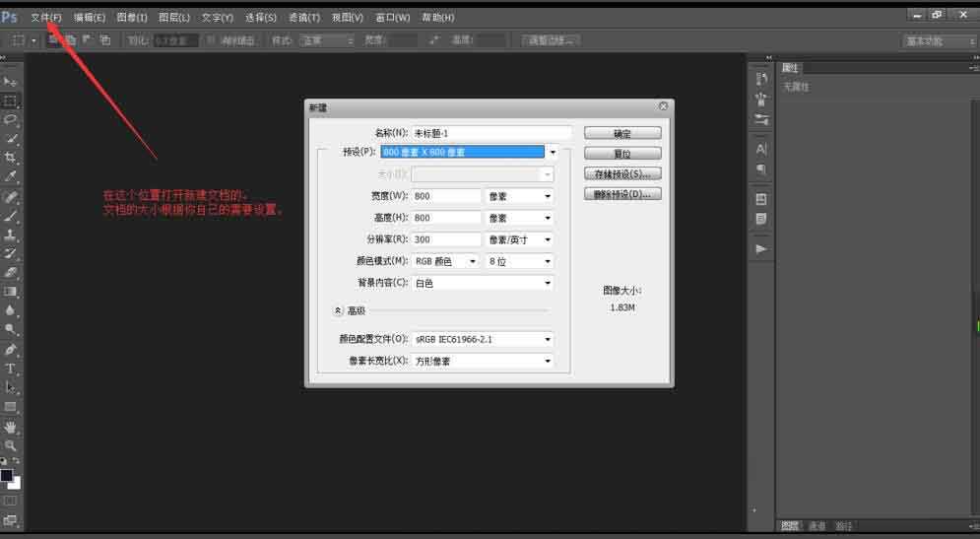Expand the Advanced section toggle

point(338,310)
